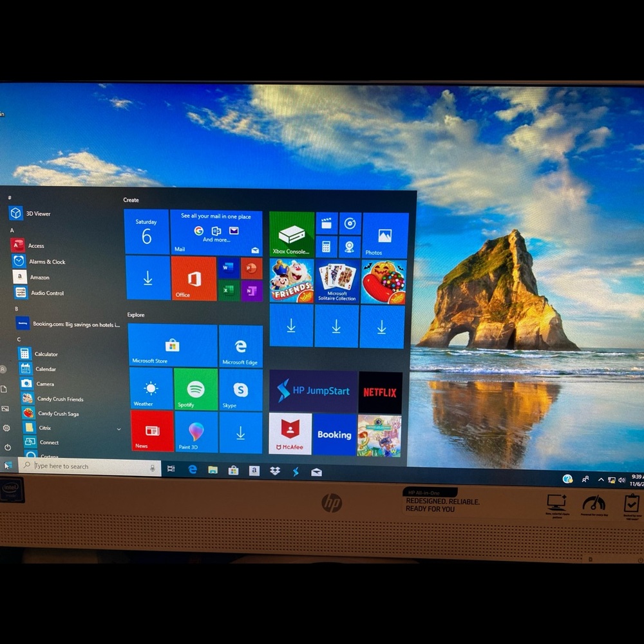Open the small Excel tile
Viewport: 644px width, 644px height.
click(229, 290)
